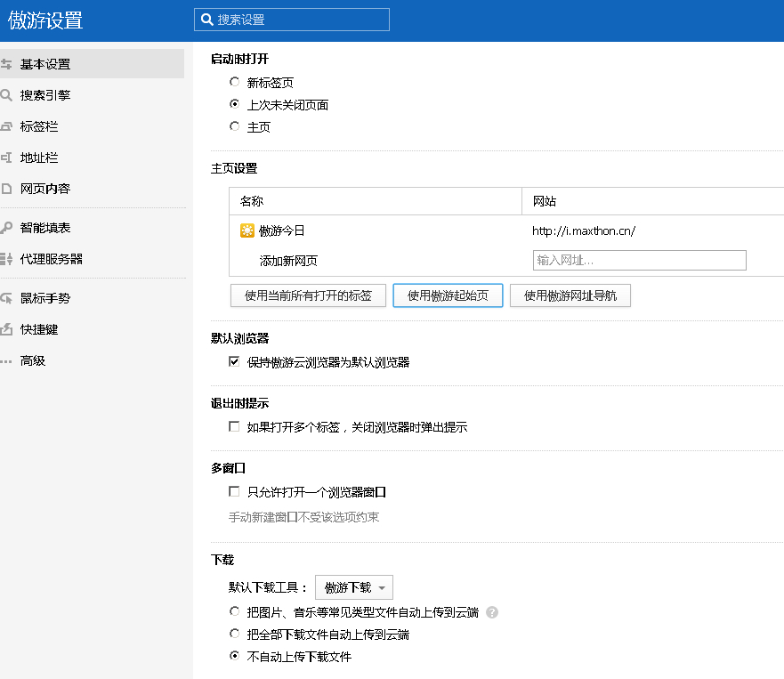Select auto-upload common file types to cloud
Screen dimensions: 784x679
coord(234,611)
